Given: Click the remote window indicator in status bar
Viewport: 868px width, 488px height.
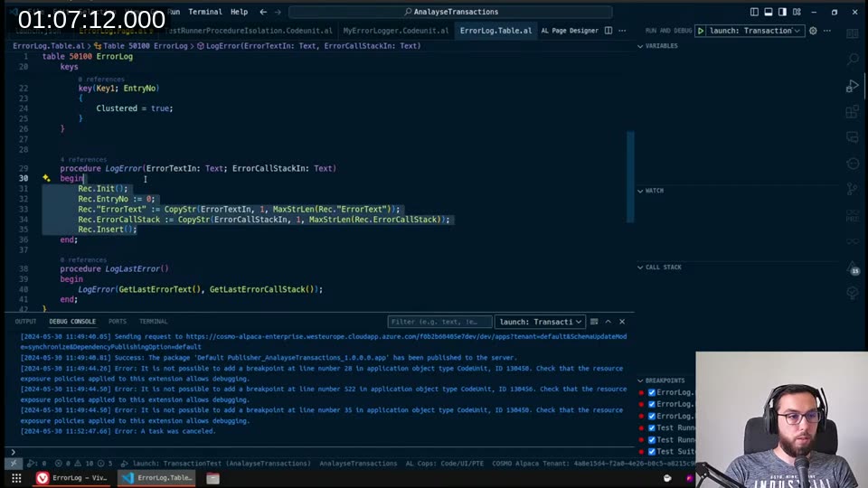Looking at the screenshot, I should [x=14, y=463].
